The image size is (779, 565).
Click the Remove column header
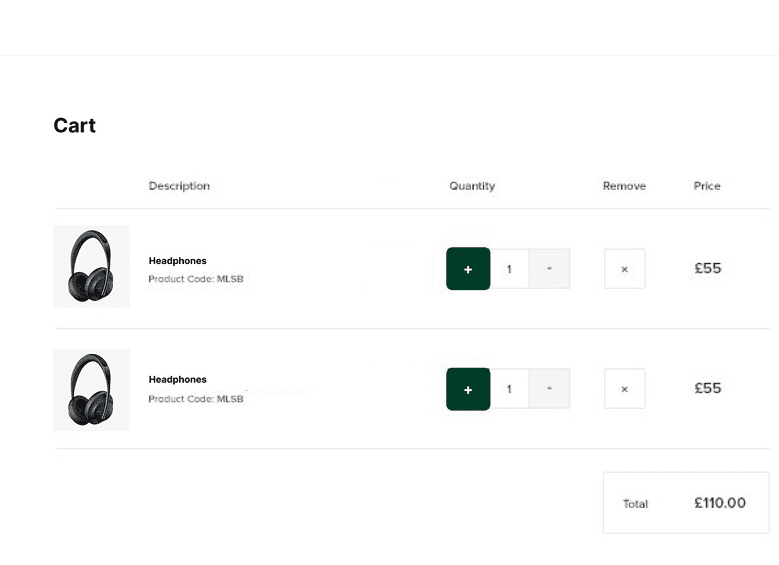(624, 186)
